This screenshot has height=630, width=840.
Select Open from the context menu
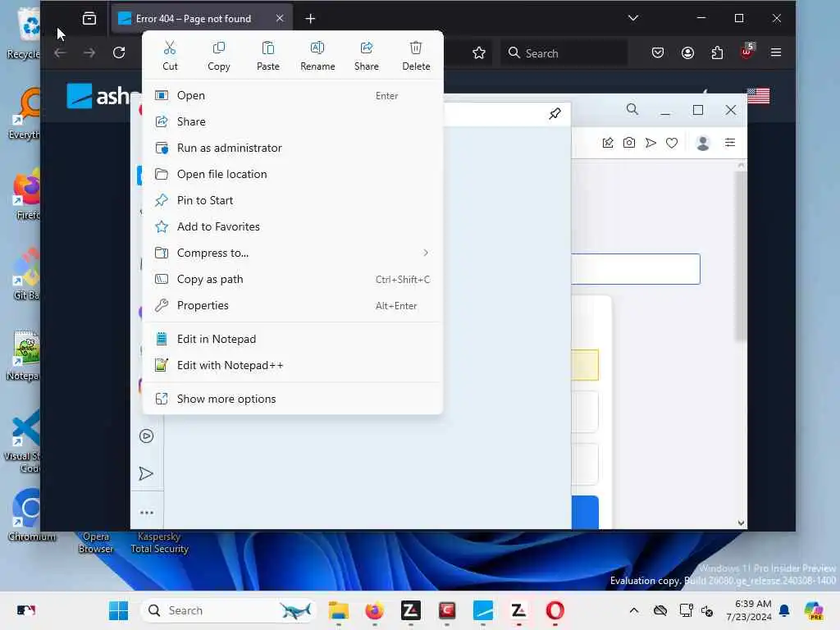293,95
